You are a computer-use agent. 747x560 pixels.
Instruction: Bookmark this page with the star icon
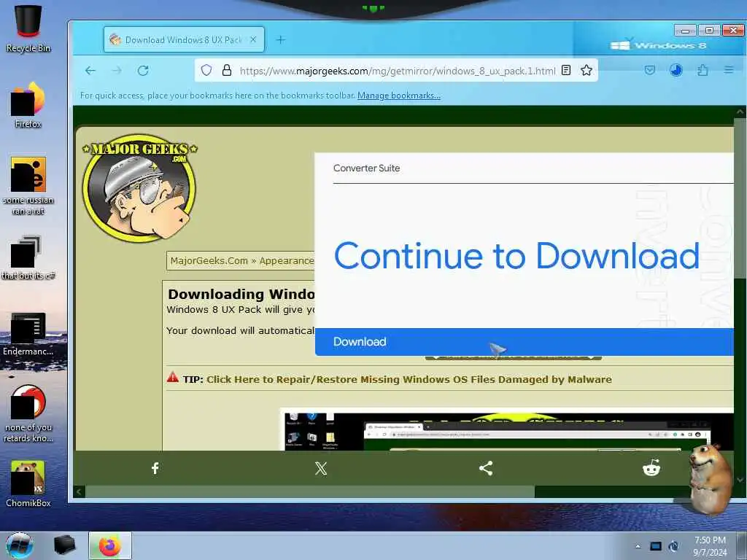587,71
